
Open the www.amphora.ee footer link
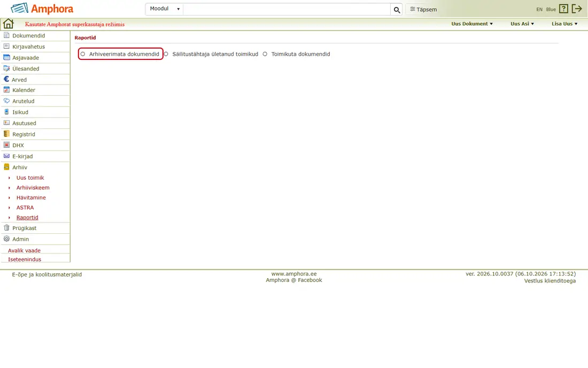coord(294,274)
